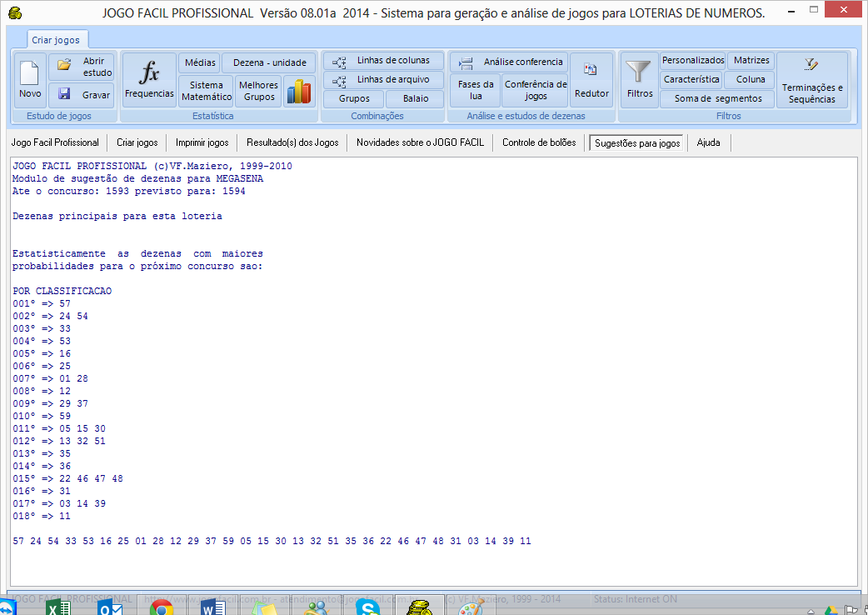Click the bar chart statistics icon
Screen dimensions: 868x615
tap(298, 91)
